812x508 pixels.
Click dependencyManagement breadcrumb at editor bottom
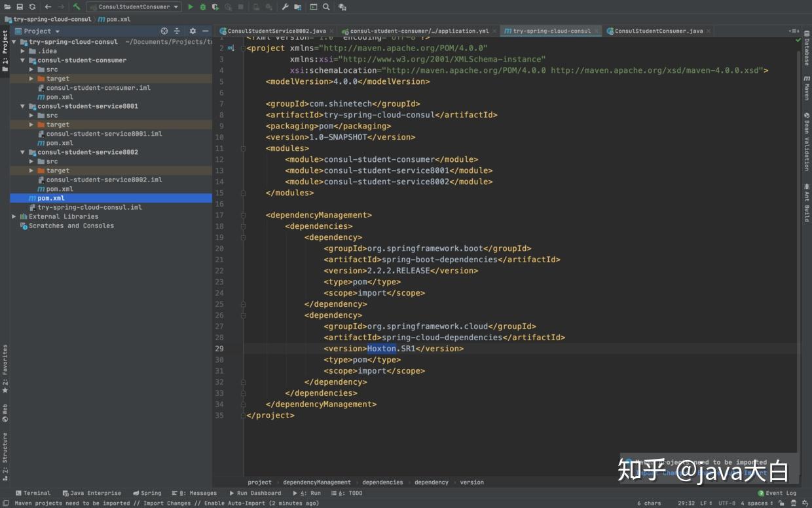tap(317, 482)
